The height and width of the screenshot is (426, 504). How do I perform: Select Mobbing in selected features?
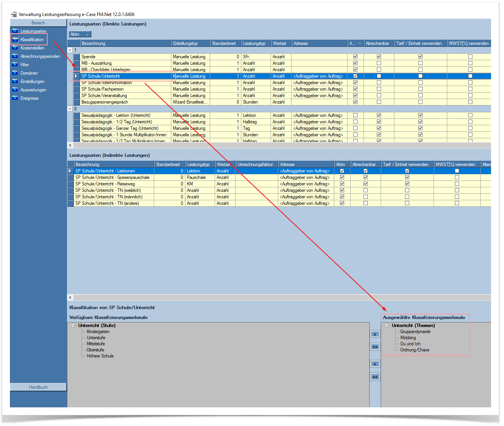408,338
